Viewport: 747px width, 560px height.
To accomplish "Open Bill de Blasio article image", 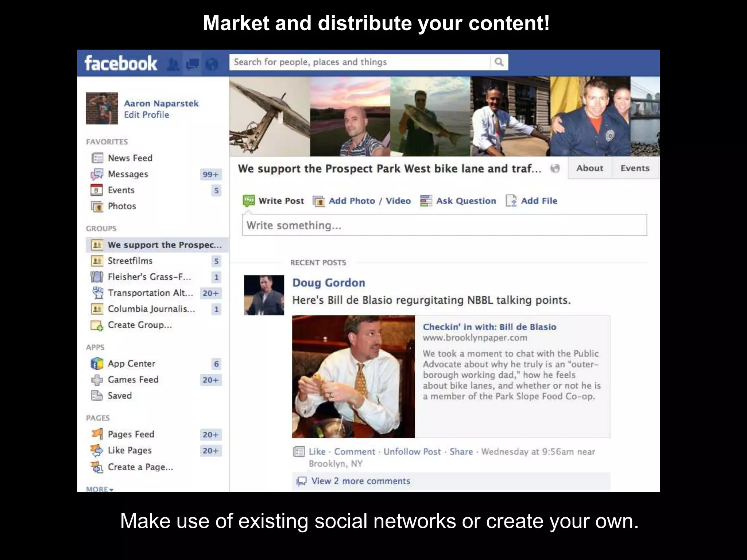I will coord(353,377).
